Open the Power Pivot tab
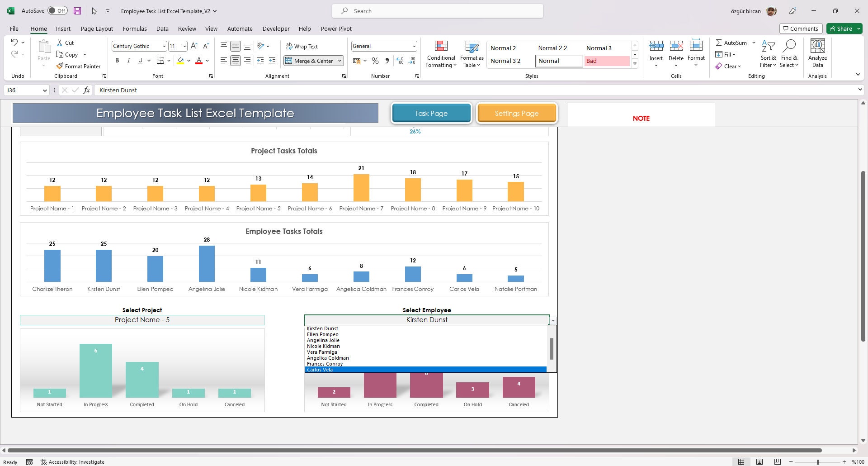This screenshot has height=466, width=868. [336, 29]
